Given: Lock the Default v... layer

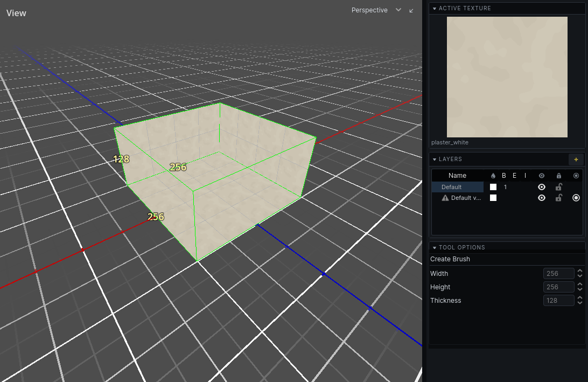Looking at the screenshot, I should tap(559, 198).
